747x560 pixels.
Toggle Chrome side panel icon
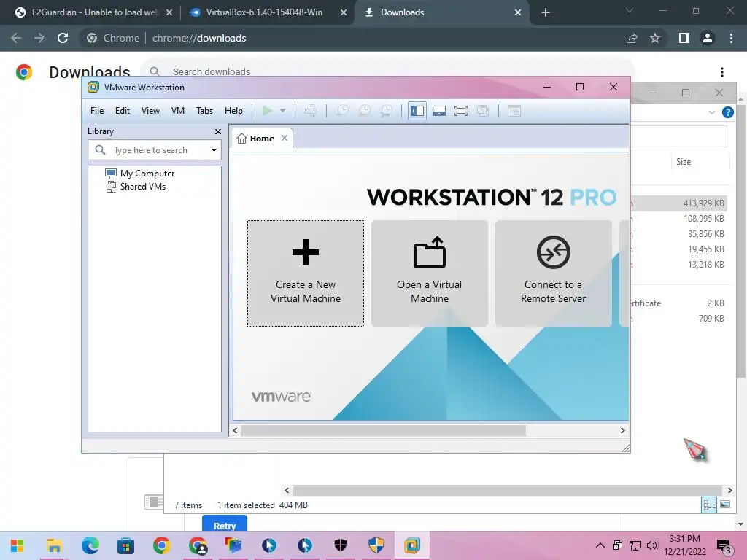[684, 38]
